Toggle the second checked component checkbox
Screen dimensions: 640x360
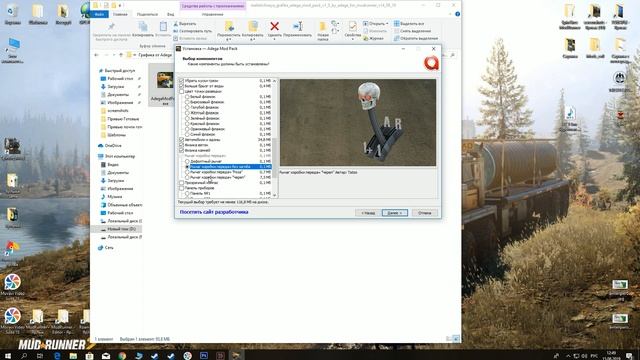click(182, 86)
